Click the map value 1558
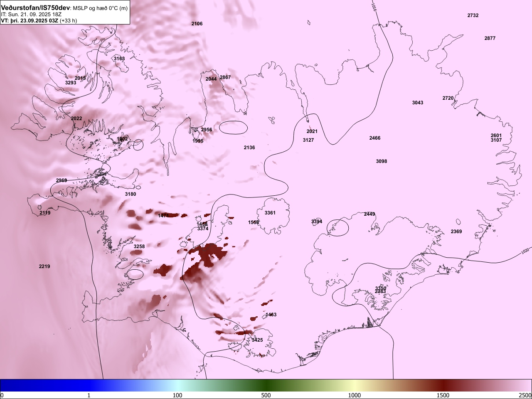This screenshot has height=399, width=532. 254,222
